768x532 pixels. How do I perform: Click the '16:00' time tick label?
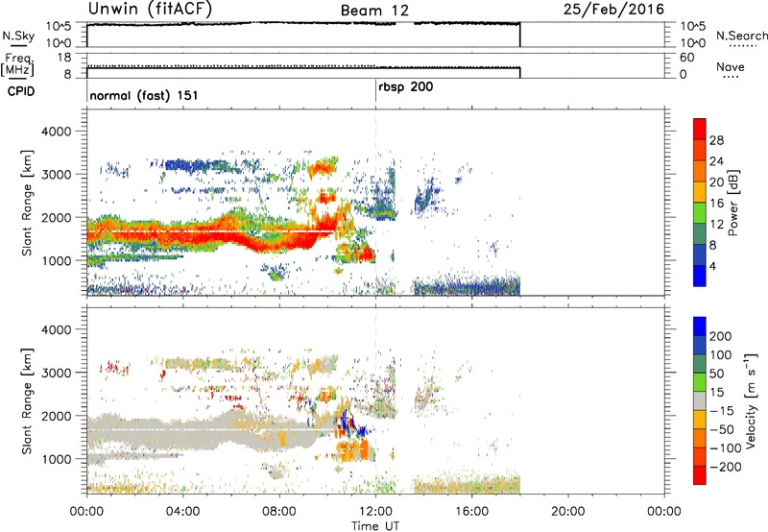(471, 512)
